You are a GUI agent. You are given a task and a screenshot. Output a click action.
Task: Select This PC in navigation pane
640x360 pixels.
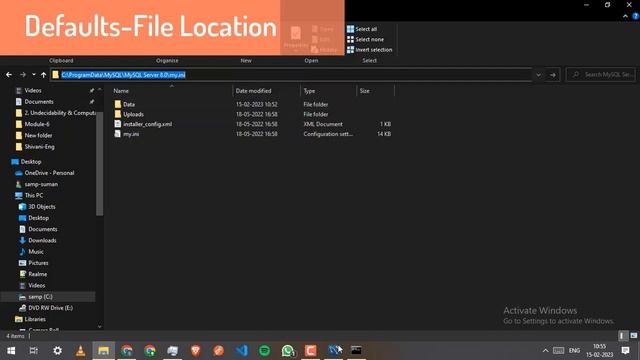pos(34,195)
